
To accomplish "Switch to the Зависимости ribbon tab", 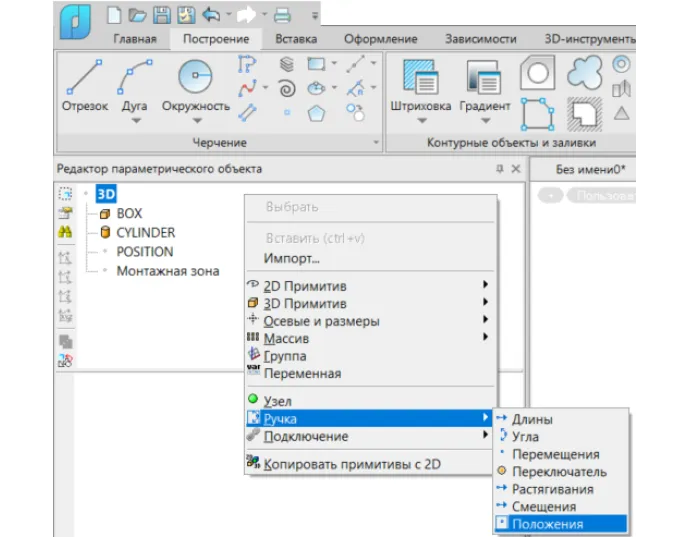I will [x=480, y=39].
